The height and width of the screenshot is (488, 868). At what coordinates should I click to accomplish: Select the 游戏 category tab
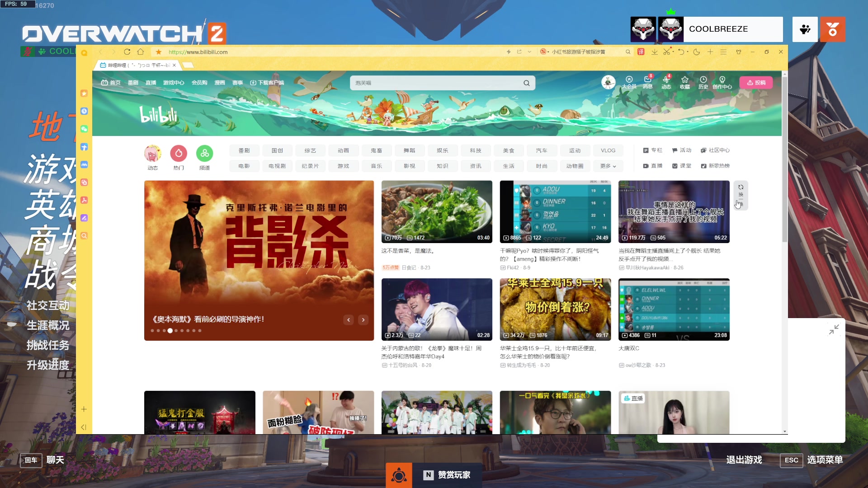343,166
